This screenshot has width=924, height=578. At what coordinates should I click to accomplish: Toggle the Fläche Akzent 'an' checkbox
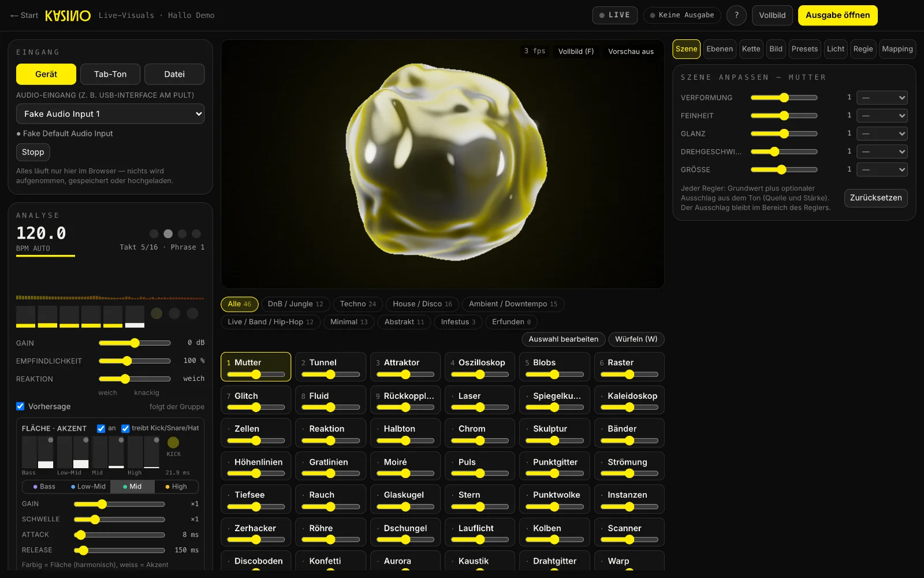pos(101,428)
